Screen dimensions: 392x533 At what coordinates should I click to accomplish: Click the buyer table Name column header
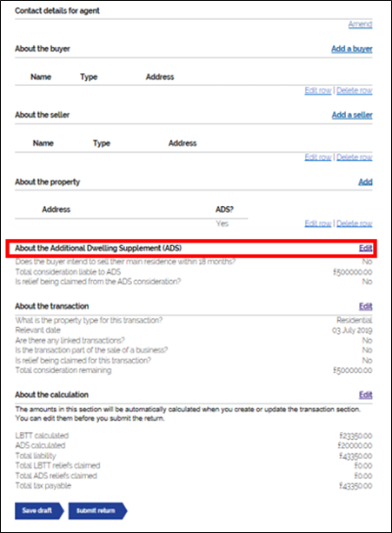(x=41, y=77)
